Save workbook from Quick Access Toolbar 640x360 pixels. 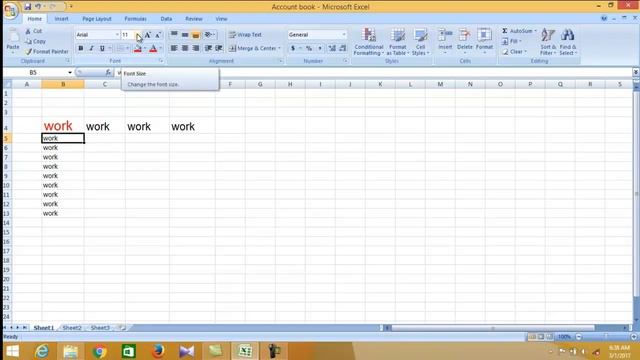pos(27,7)
